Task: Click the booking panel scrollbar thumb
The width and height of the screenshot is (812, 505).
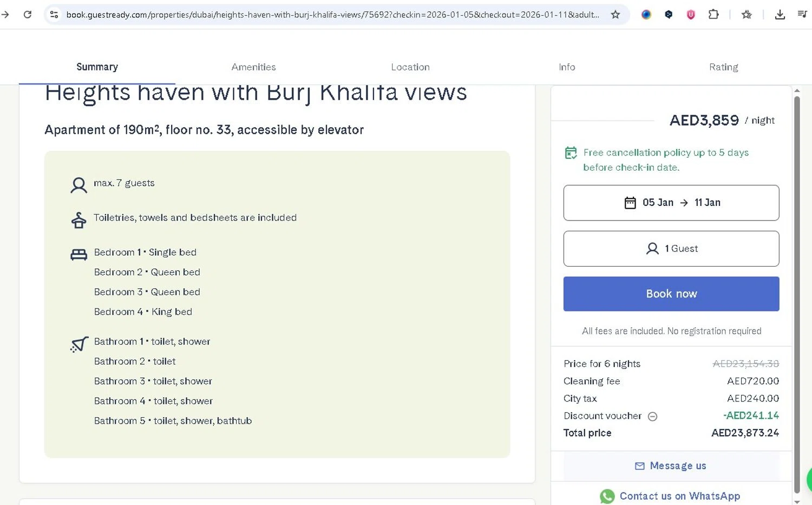Action: [x=797, y=294]
